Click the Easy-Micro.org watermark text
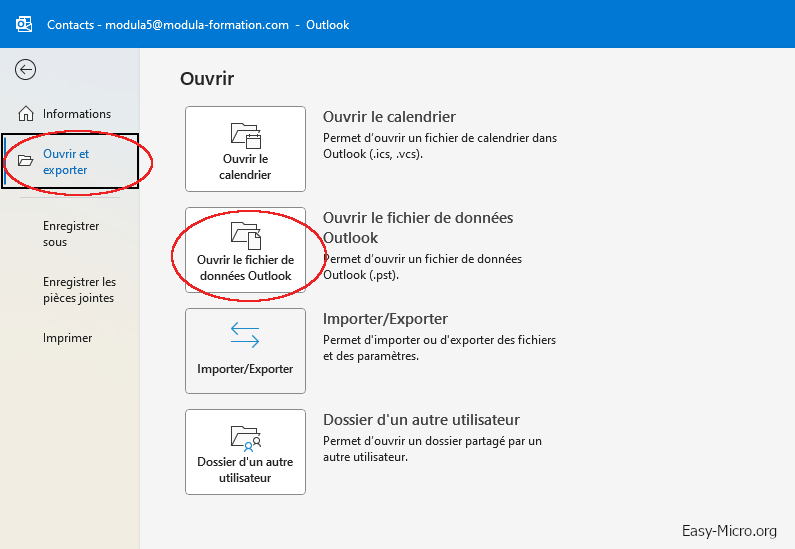Image resolution: width=795 pixels, height=549 pixels. (729, 530)
